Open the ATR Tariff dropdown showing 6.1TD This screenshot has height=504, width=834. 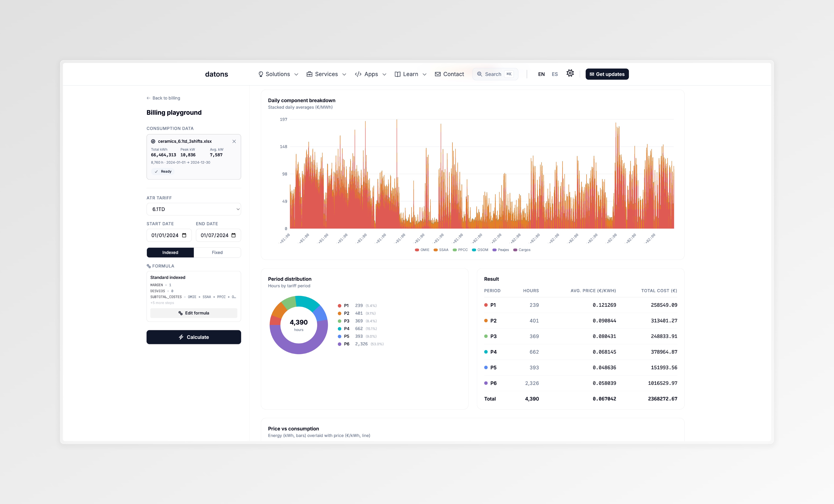[x=194, y=209]
